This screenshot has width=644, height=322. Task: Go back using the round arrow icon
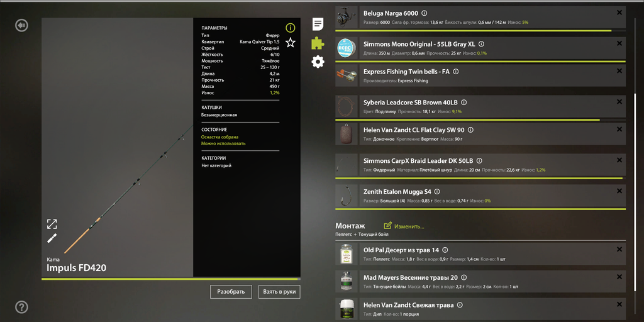(21, 25)
